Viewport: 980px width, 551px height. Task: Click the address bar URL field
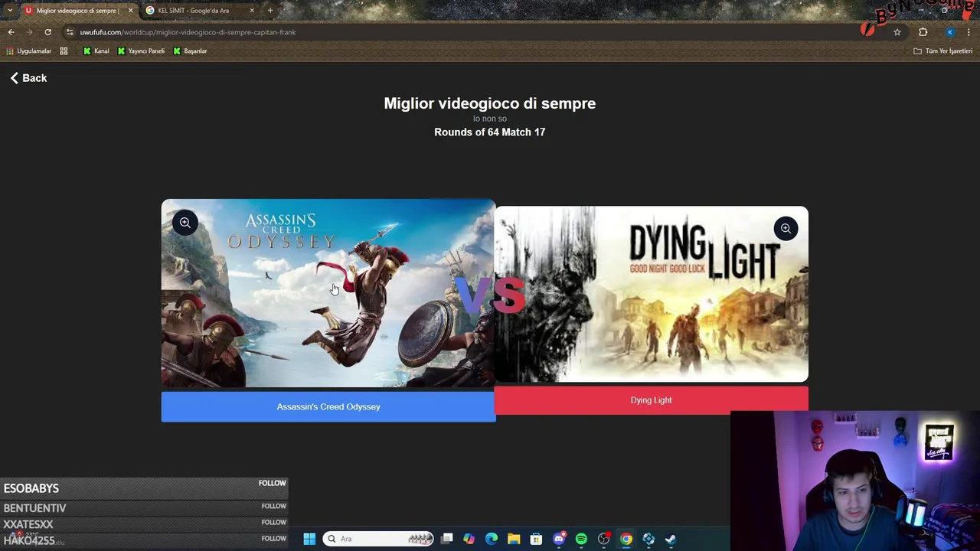(x=475, y=32)
